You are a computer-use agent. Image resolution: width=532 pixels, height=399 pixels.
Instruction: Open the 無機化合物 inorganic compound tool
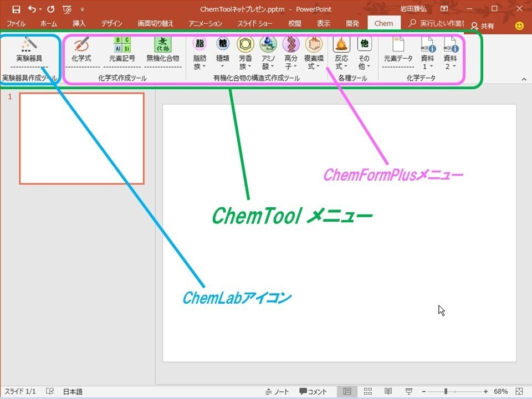pos(163,50)
